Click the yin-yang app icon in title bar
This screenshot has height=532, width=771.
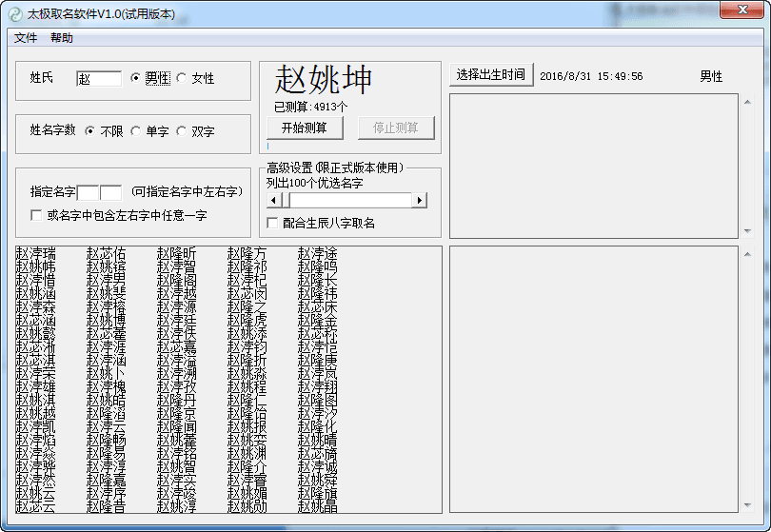[x=16, y=13]
